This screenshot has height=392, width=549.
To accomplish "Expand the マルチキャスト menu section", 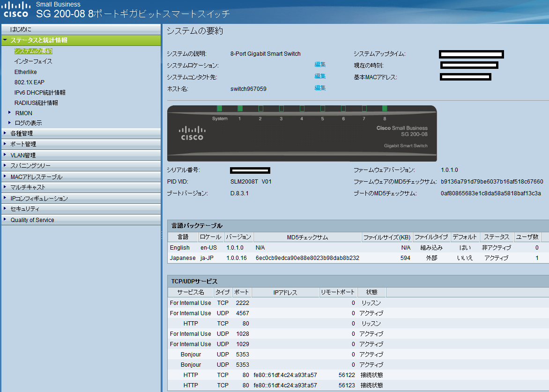I will tap(81, 187).
